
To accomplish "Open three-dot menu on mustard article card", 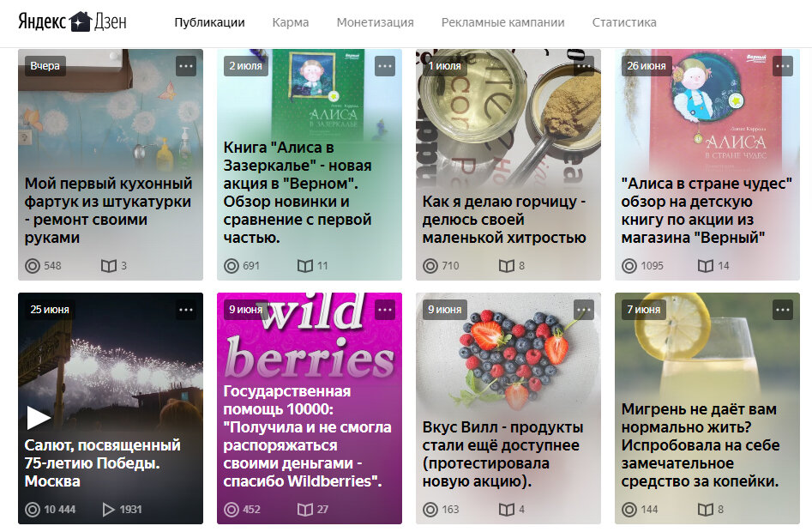I will (x=584, y=66).
